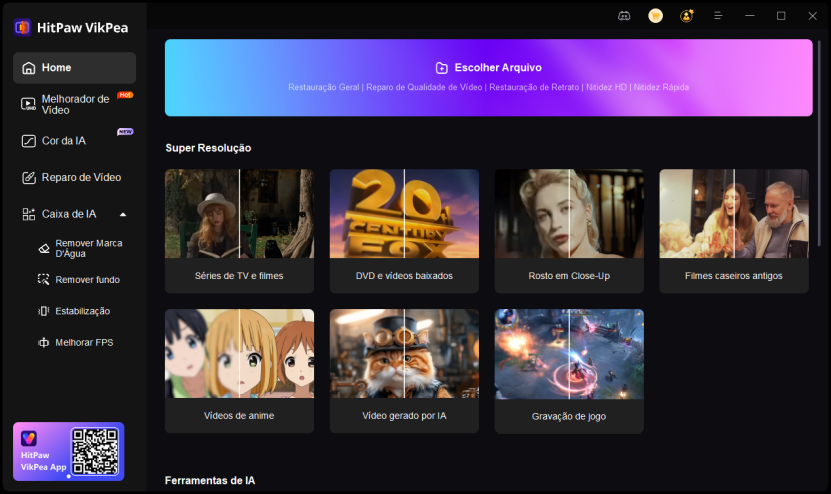Click the Home house icon

[x=29, y=68]
